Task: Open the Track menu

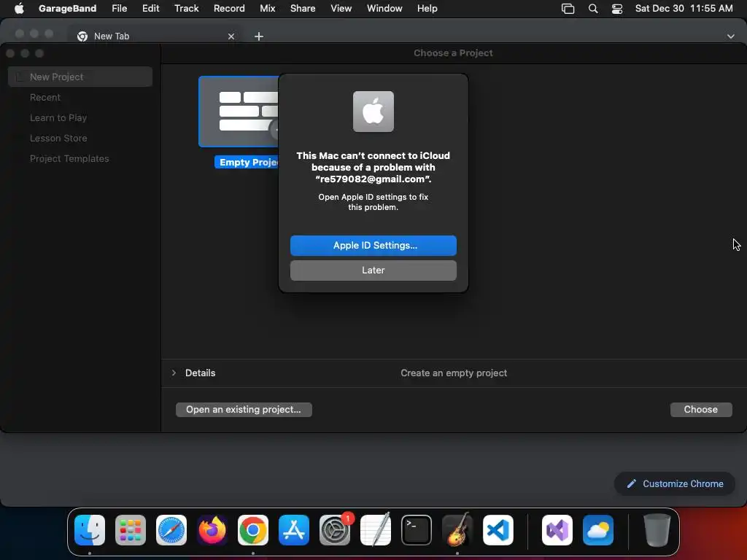Action: [x=186, y=8]
